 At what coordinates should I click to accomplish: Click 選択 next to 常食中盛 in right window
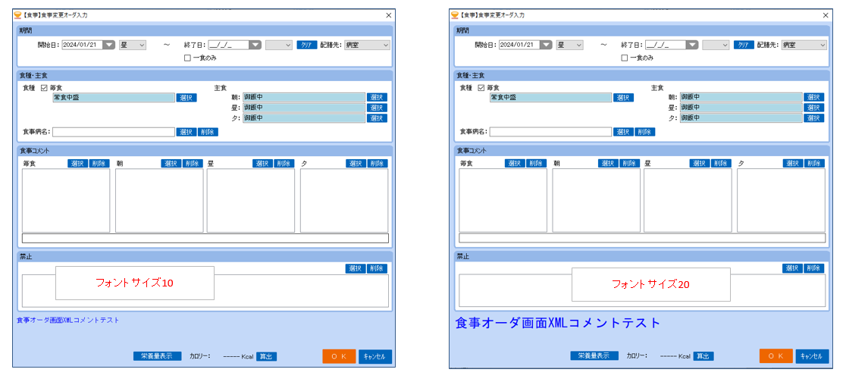click(x=624, y=97)
